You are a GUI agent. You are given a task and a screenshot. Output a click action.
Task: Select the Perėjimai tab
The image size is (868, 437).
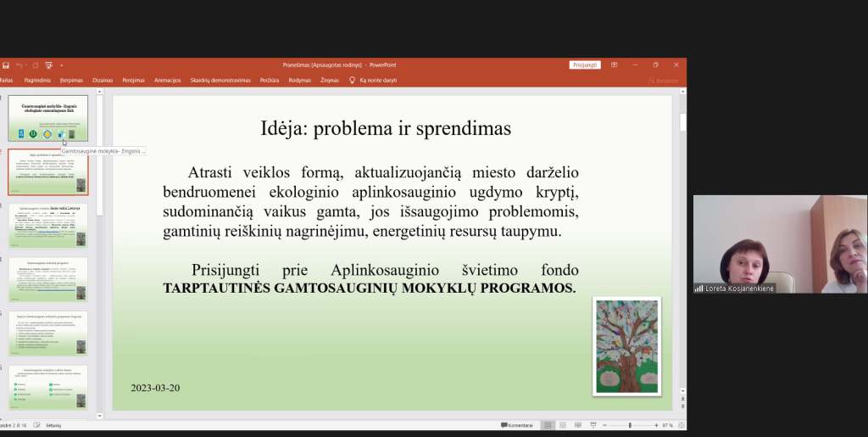(x=133, y=81)
